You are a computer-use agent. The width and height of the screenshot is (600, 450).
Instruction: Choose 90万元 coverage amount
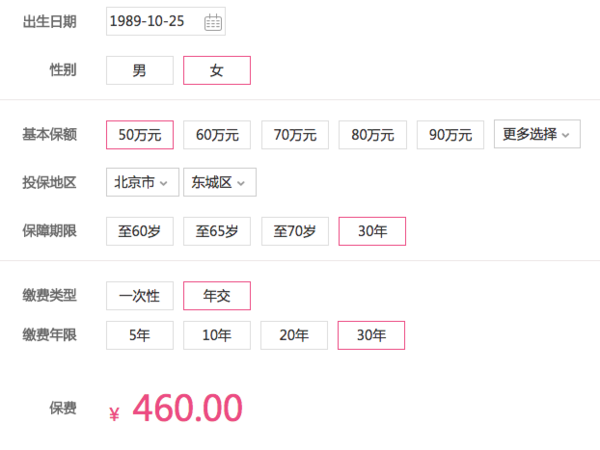(450, 135)
